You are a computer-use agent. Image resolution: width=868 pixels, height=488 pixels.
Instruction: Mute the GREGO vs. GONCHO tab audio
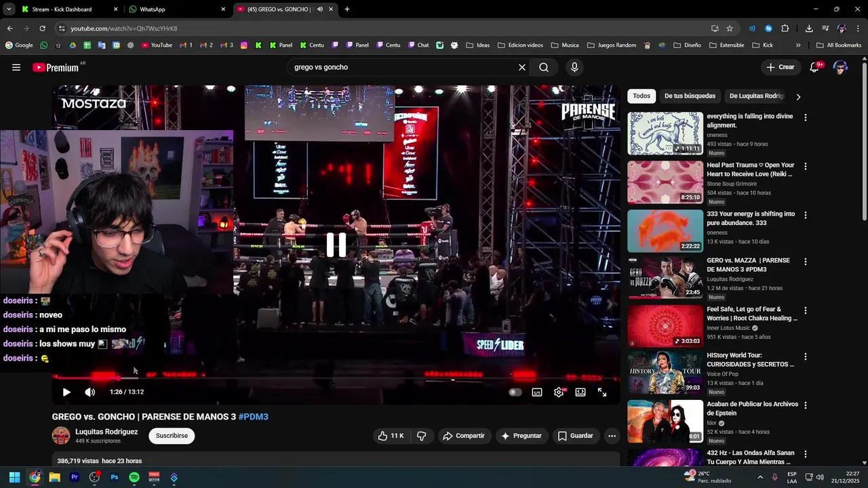tap(320, 9)
